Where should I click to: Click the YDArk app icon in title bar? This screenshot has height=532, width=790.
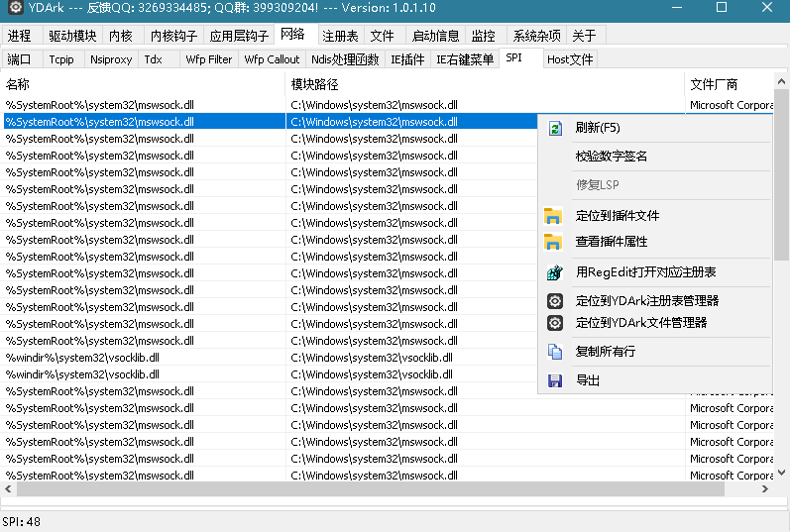15,8
